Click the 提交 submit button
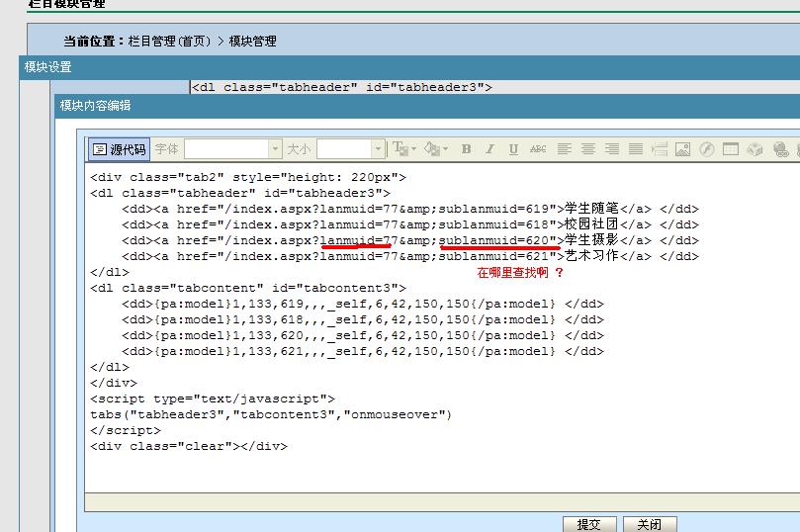This screenshot has width=800, height=532. tap(588, 524)
